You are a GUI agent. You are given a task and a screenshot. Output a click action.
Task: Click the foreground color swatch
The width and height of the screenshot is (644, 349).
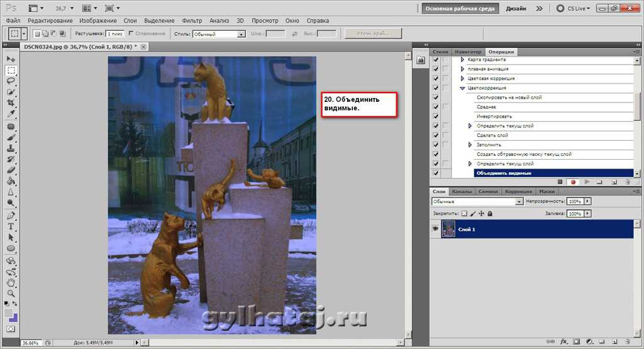[9, 313]
